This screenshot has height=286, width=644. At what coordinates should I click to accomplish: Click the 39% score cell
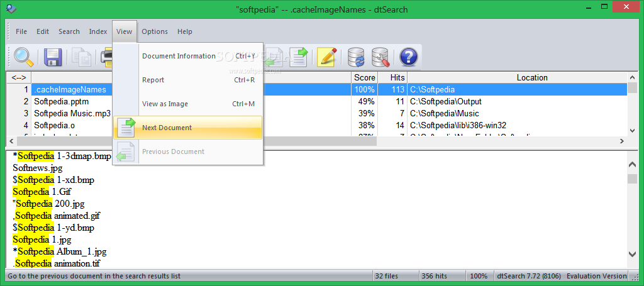(x=365, y=113)
